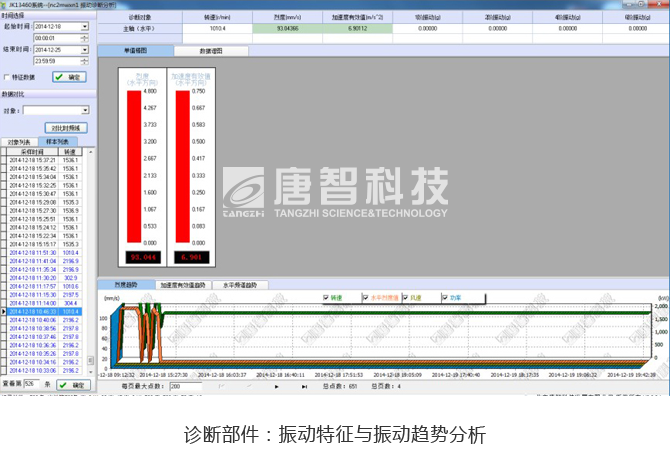Click the sample list scrollbar up arrow

pos(91,152)
